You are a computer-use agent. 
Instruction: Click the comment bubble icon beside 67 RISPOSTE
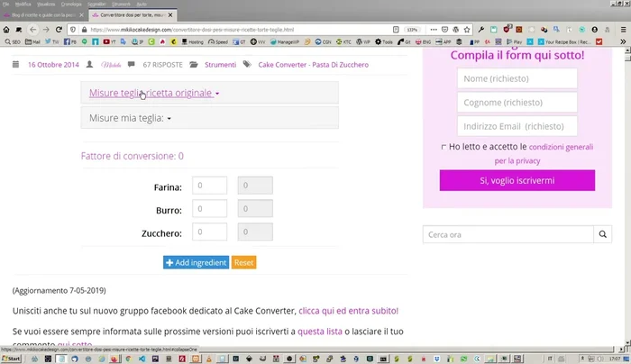[x=133, y=65]
